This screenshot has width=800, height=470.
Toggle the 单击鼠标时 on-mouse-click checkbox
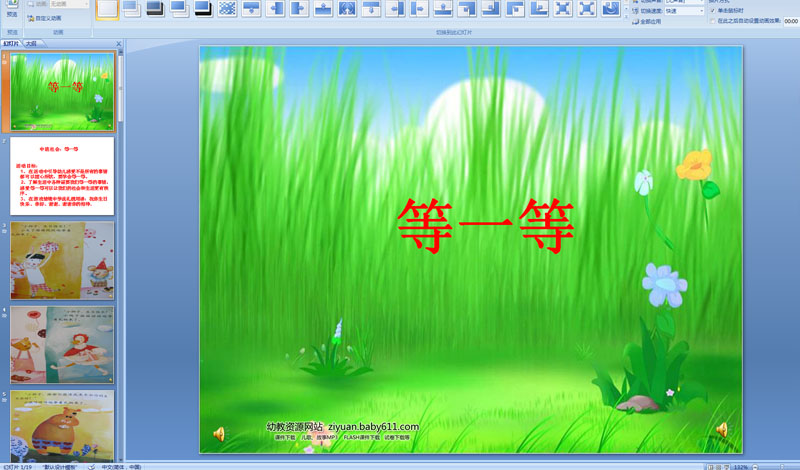[x=713, y=11]
